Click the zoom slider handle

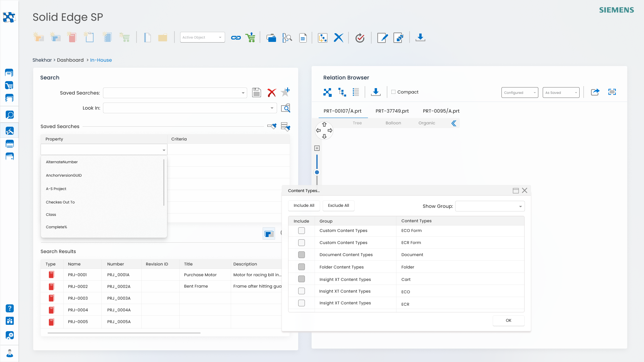pyautogui.click(x=317, y=172)
